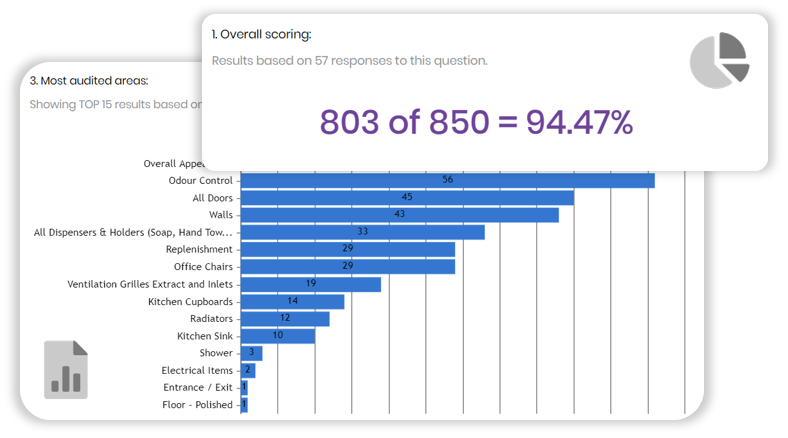The image size is (788, 438).
Task: Select the All Dispensers & Holders bar
Action: [362, 232]
